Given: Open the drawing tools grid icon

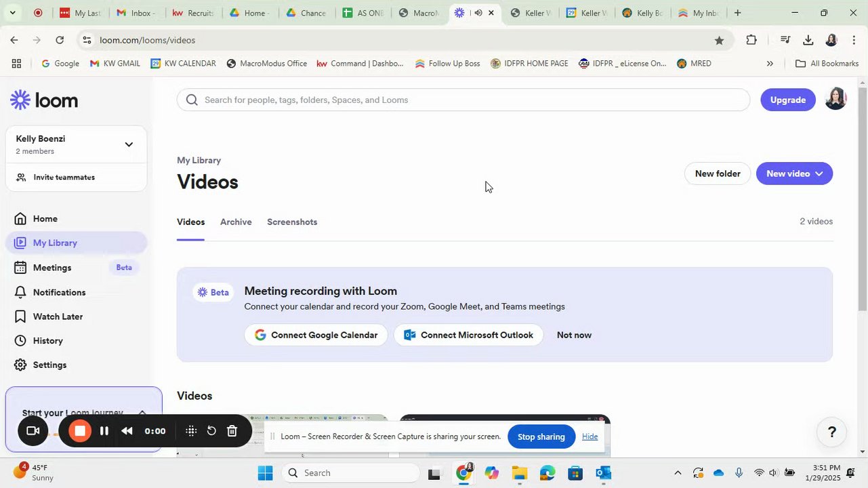Looking at the screenshot, I should click(x=191, y=431).
